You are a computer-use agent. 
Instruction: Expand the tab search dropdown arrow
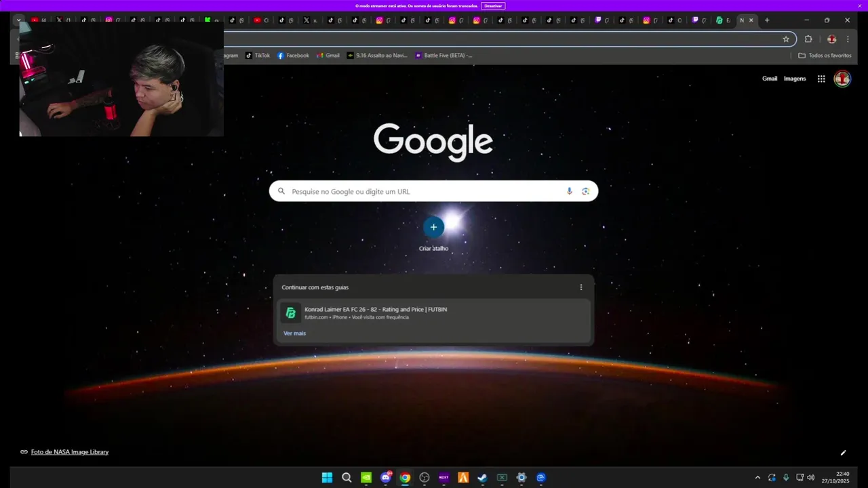click(x=18, y=20)
